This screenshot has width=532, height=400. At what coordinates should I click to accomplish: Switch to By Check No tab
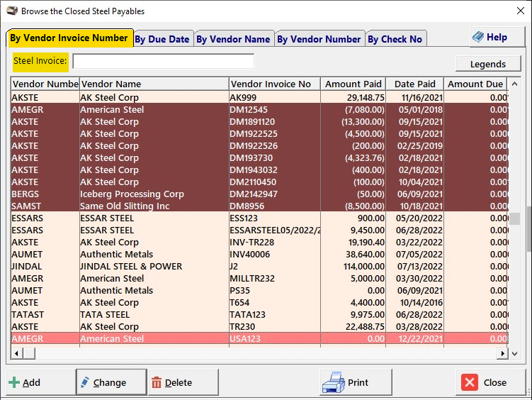[x=395, y=40]
